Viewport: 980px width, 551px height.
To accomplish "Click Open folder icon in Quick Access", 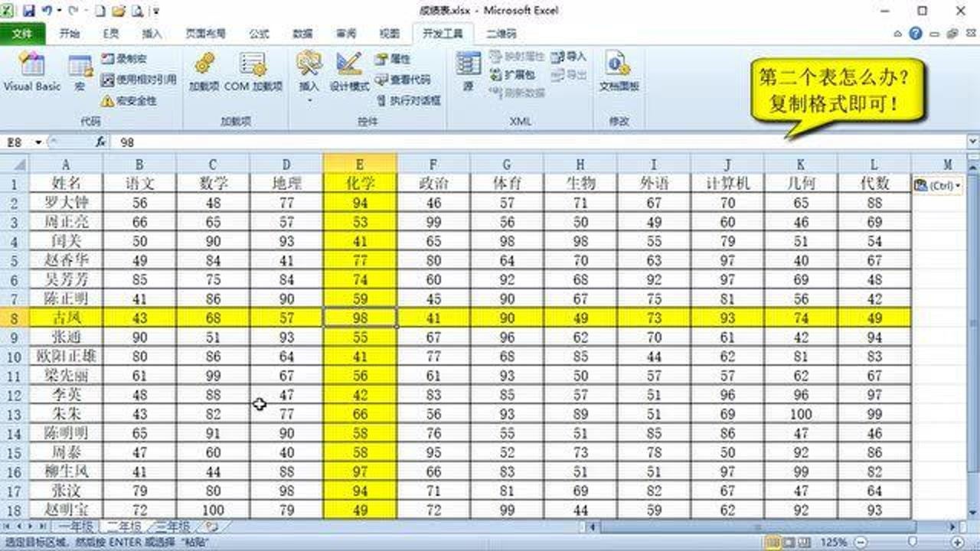I will click(119, 11).
